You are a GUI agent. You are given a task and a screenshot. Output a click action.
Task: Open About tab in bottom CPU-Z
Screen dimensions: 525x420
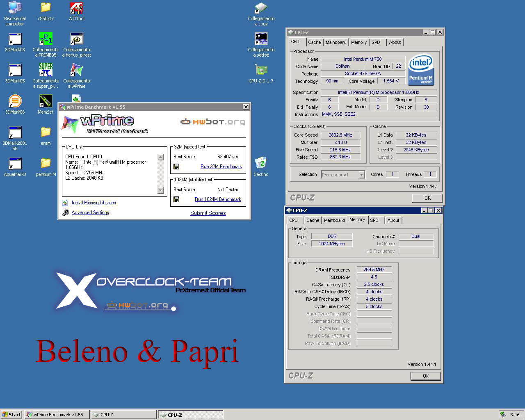tap(393, 220)
